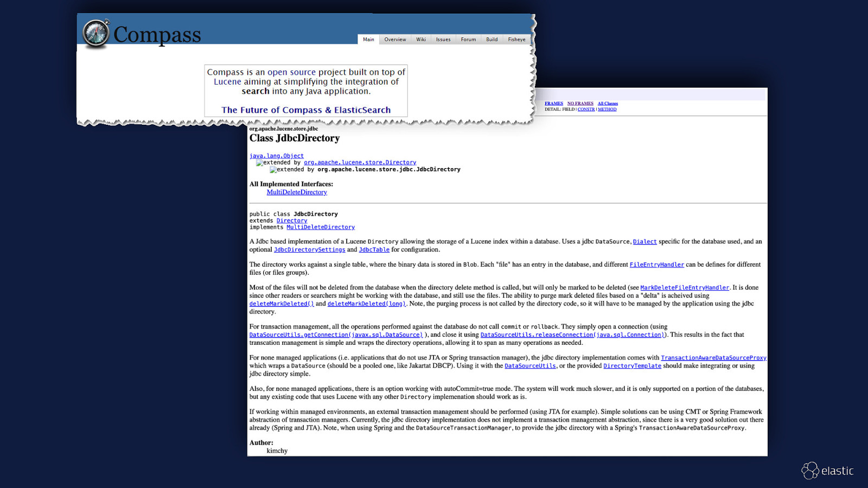868x488 pixels.
Task: Open the All Classes link
Action: coord(608,104)
